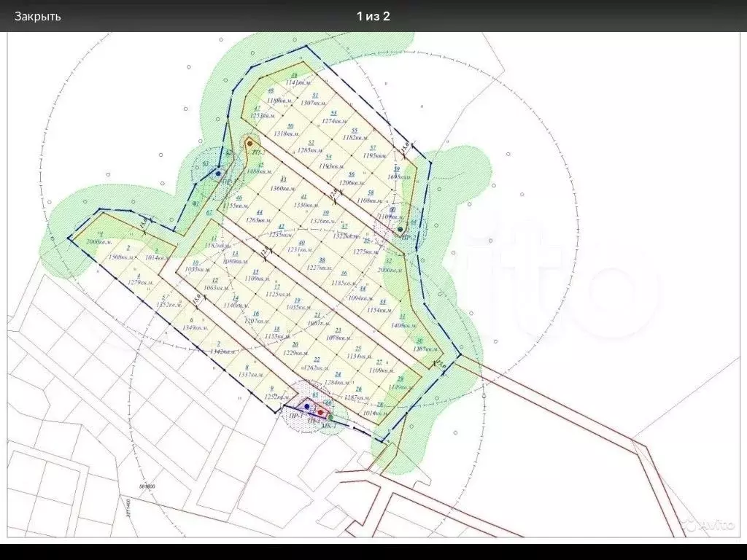Click plot 34 label '1094кв.м'

360,298
